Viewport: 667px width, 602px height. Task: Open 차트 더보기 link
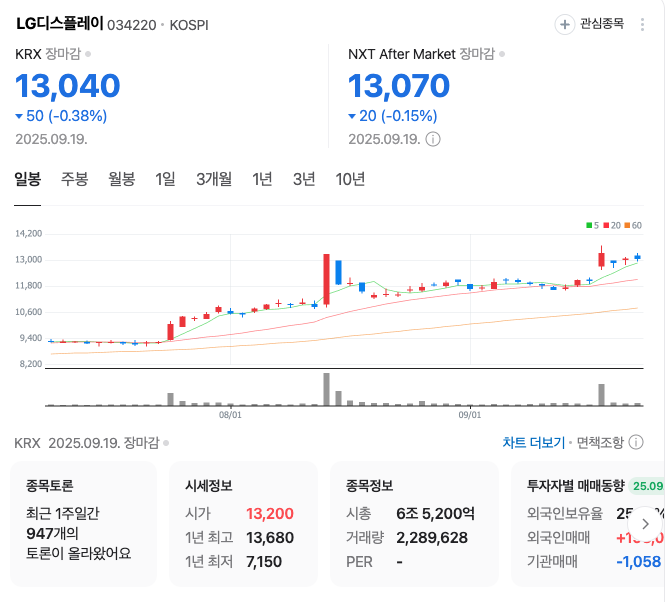click(534, 442)
